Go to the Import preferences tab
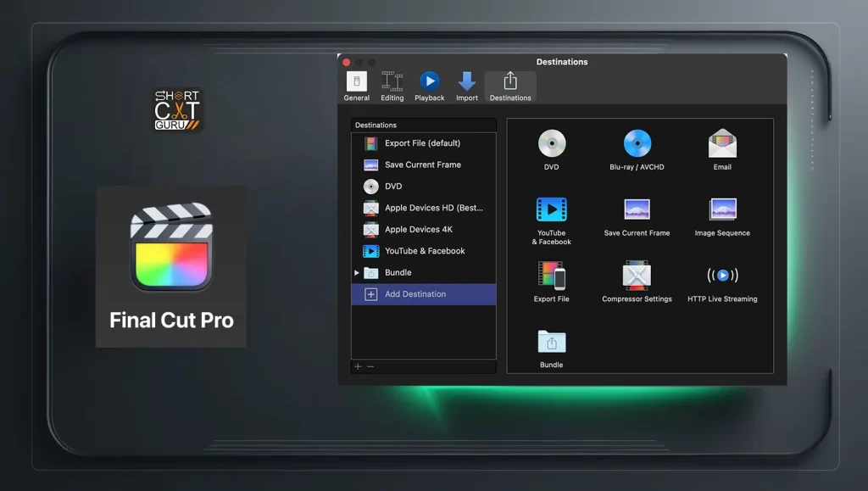The image size is (868, 491). tap(467, 86)
